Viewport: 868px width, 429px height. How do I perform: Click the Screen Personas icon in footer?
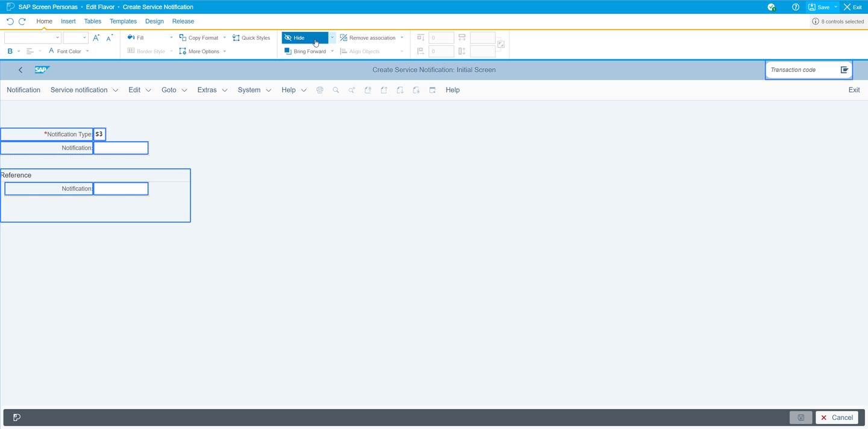[x=17, y=418]
